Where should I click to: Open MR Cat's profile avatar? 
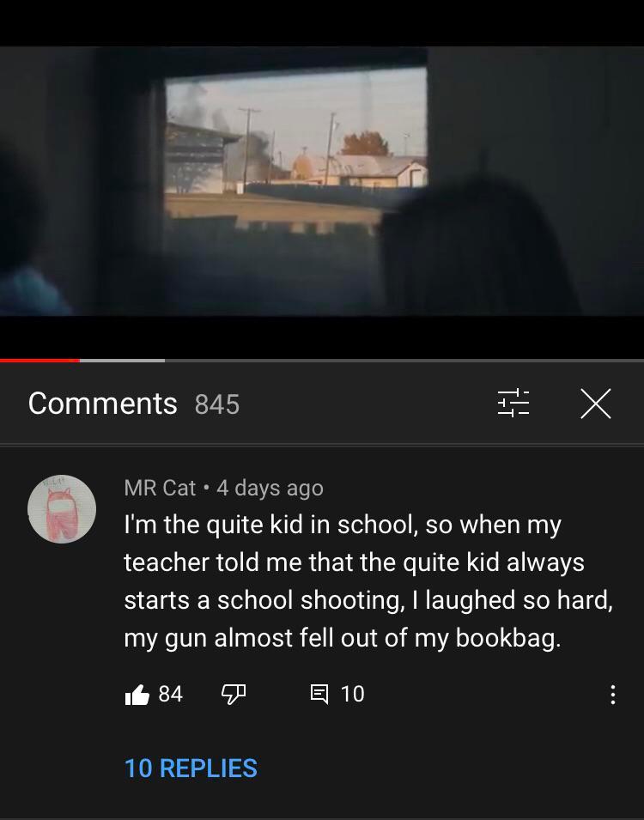62,509
